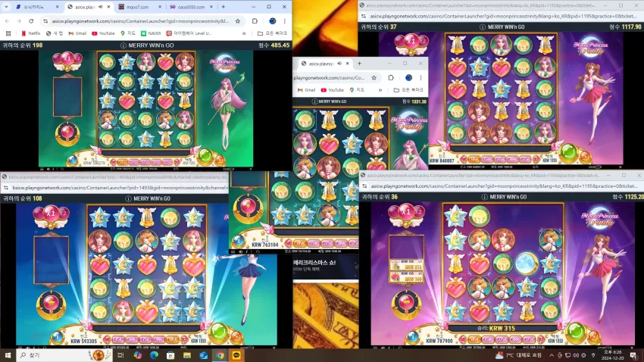Screen dimensions: 644x362
Task: Open 모든 북마크 folder in top-left Chrome
Action: click(272, 33)
